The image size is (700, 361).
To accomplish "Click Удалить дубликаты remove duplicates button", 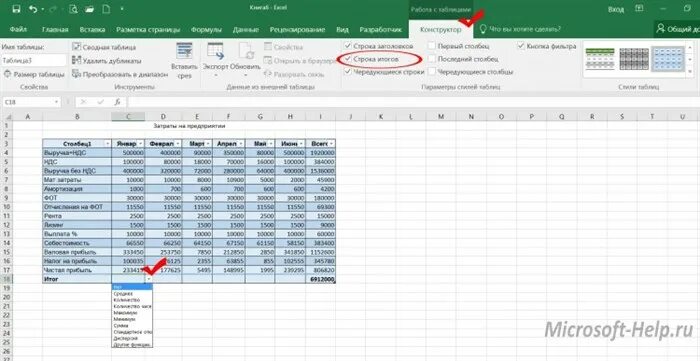I will coord(106,61).
